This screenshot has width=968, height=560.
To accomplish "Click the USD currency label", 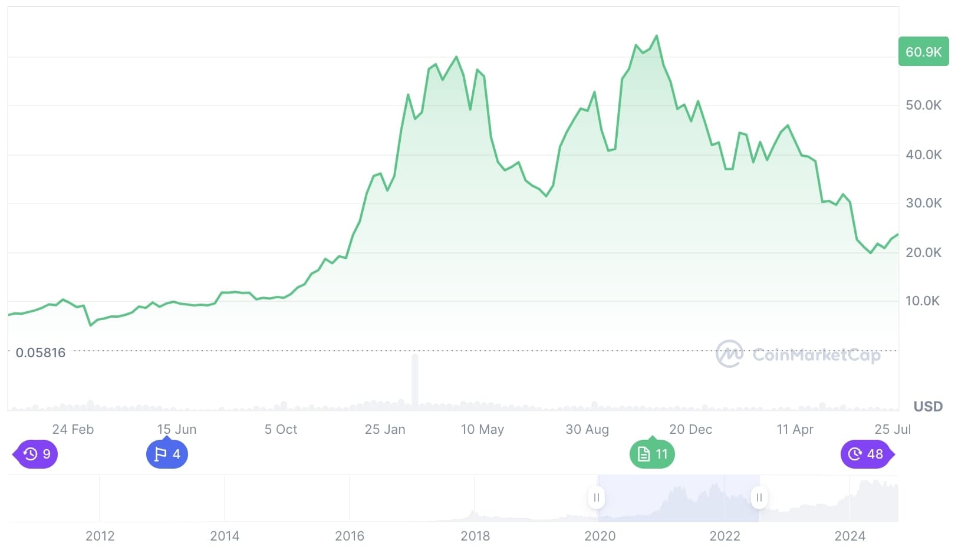I will coord(928,406).
